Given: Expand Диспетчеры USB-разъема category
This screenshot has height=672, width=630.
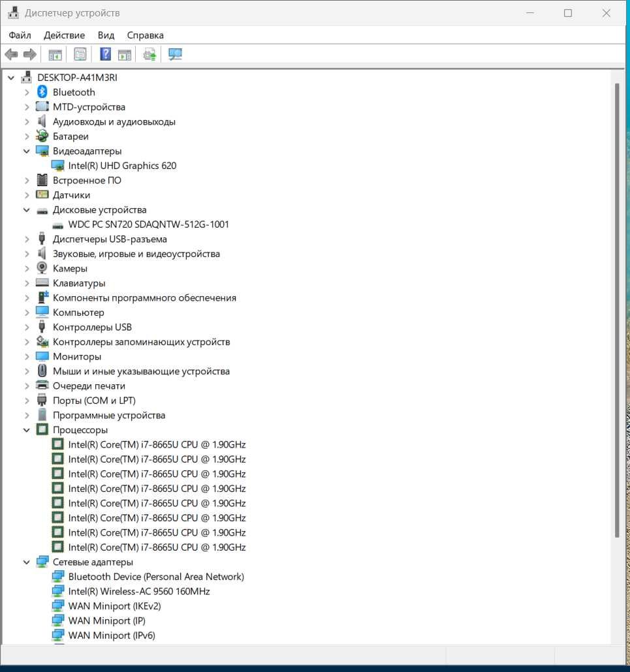Looking at the screenshot, I should pos(27,239).
